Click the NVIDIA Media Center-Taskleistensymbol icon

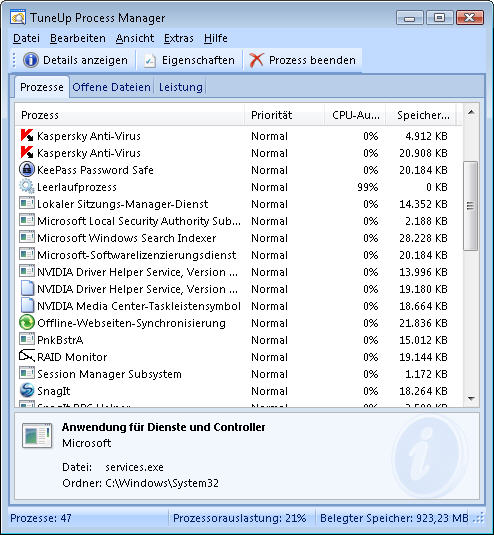[27, 305]
